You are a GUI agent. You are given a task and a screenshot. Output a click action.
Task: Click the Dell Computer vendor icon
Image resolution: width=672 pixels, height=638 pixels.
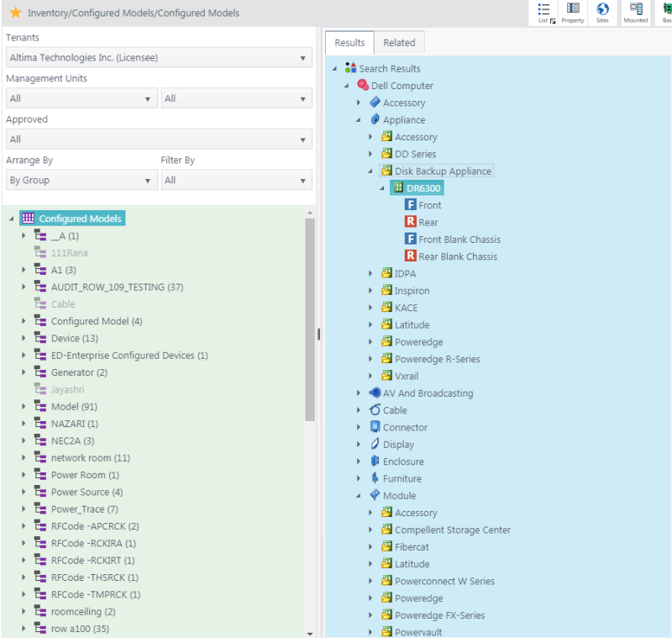[x=364, y=85]
